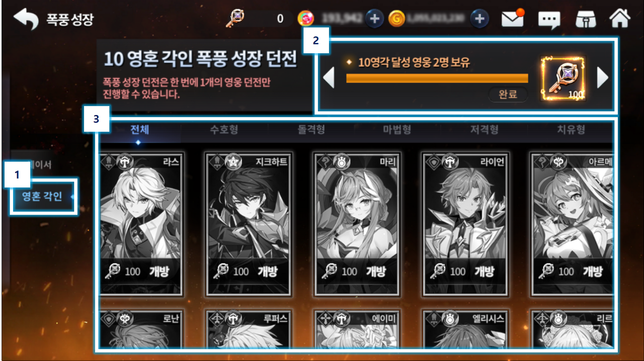The width and height of the screenshot is (644, 361).
Task: Show next mission with right arrow
Action: 602,77
